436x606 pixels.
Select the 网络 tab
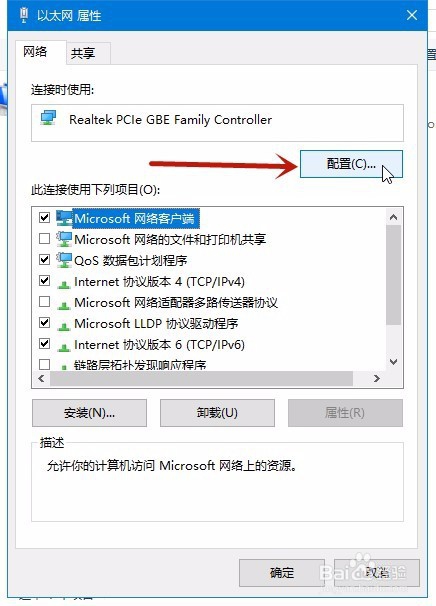pyautogui.click(x=35, y=51)
